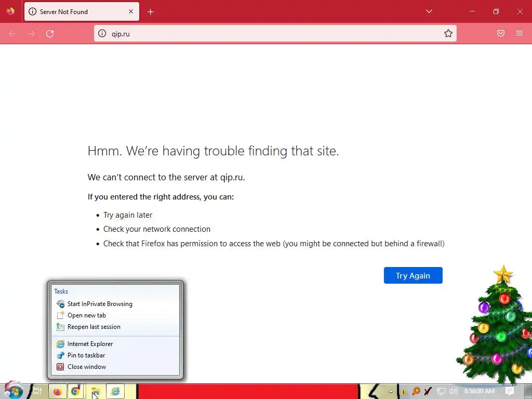Click the qip.ru address field
This screenshot has height=399, width=532.
coord(275,34)
